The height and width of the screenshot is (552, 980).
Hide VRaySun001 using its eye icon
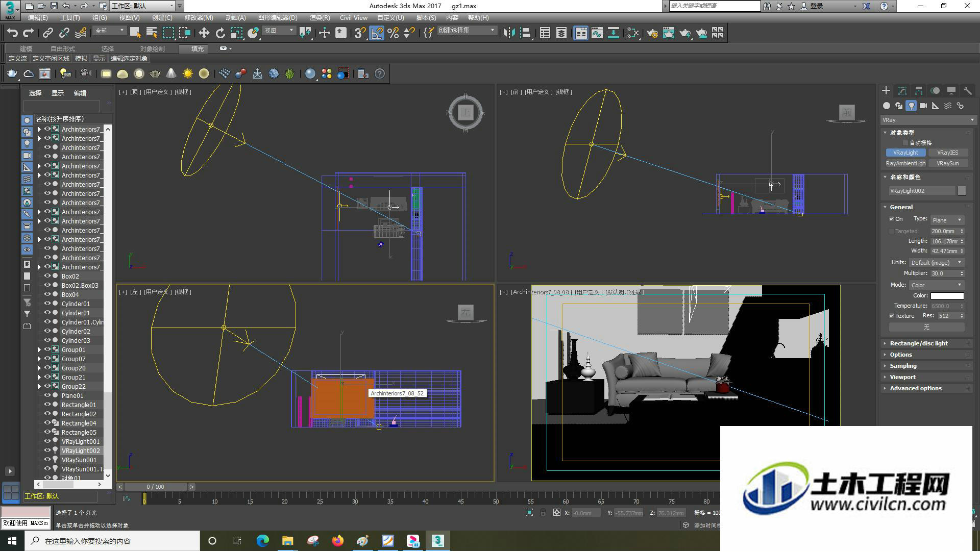coord(47,460)
